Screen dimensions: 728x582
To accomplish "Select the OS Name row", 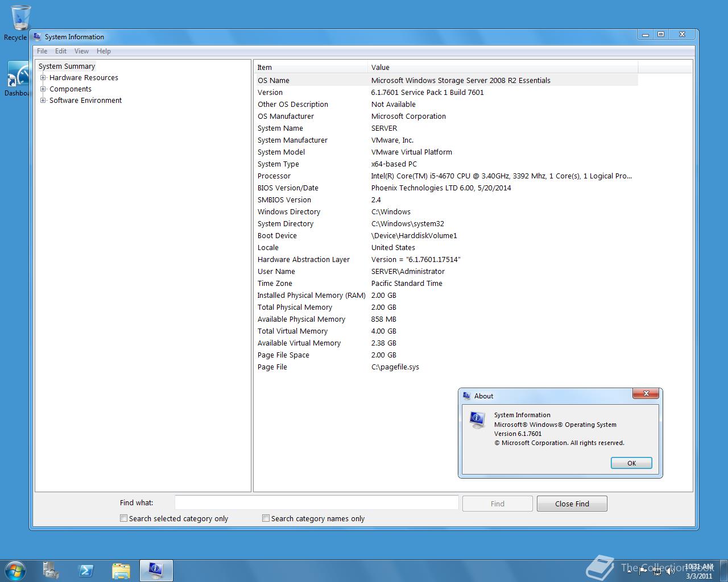I will point(446,80).
